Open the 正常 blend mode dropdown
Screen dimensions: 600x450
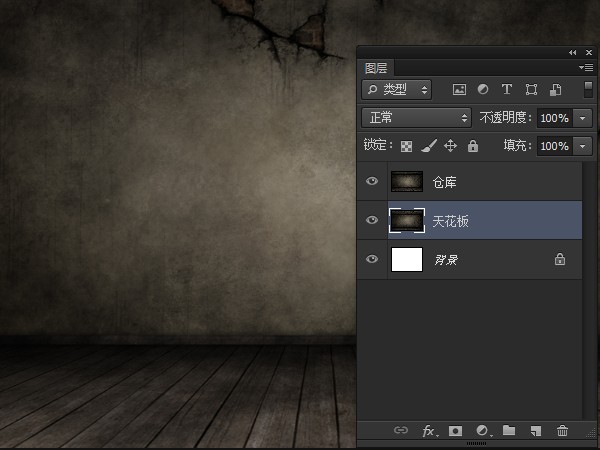coord(417,118)
